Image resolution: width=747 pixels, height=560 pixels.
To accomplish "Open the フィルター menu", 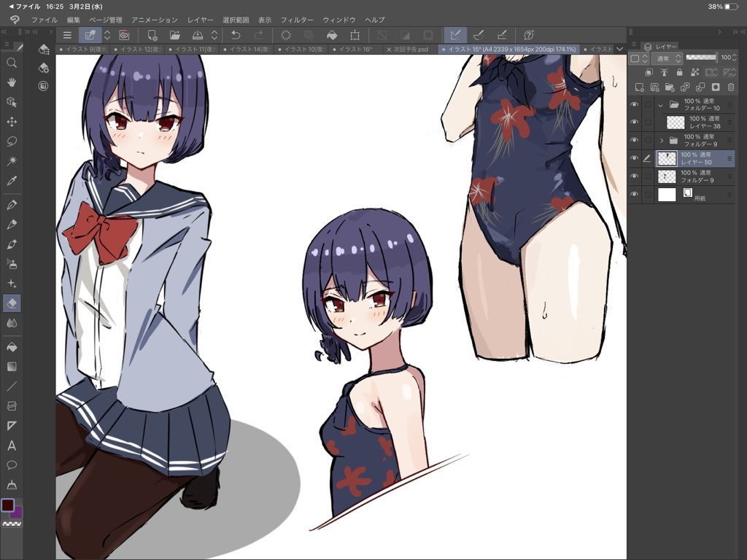I will 297,20.
